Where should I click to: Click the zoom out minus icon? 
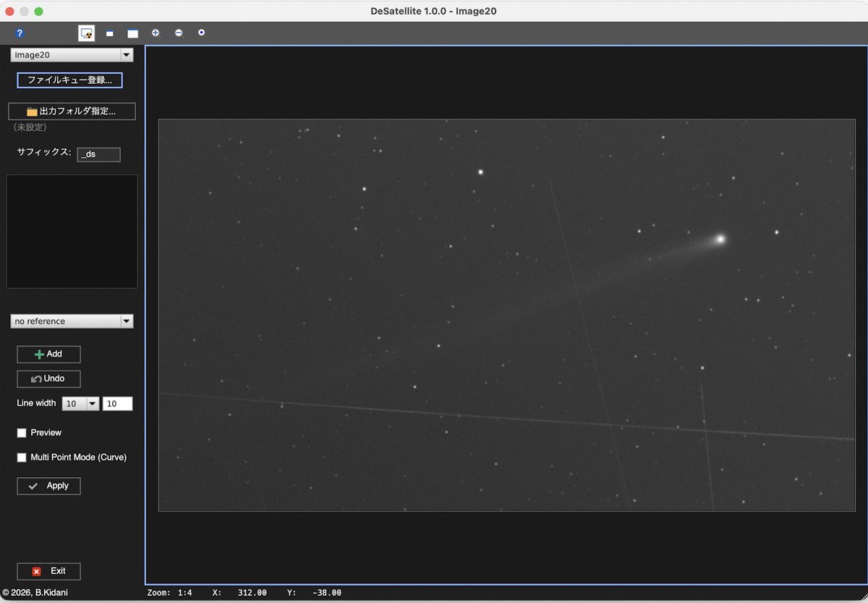179,33
